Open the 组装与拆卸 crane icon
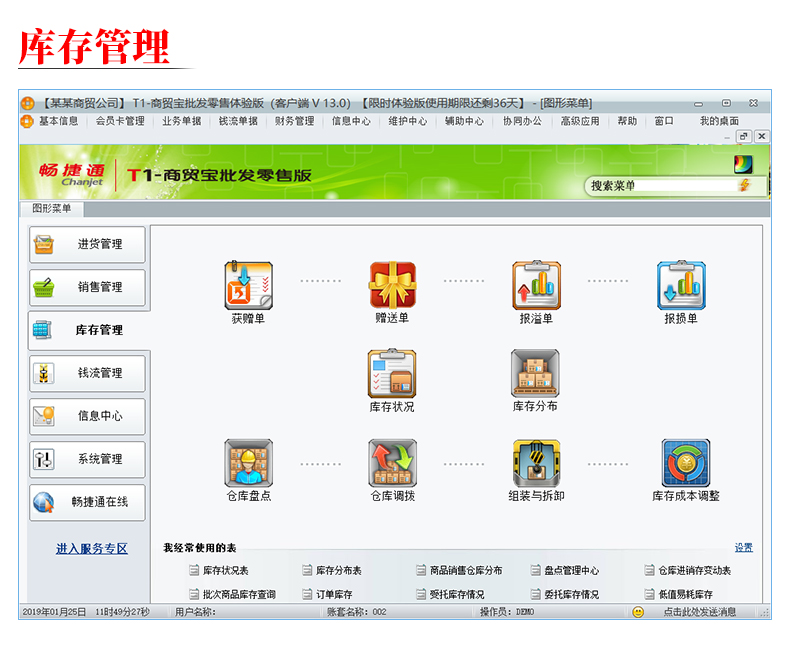The image size is (790, 646). click(536, 463)
